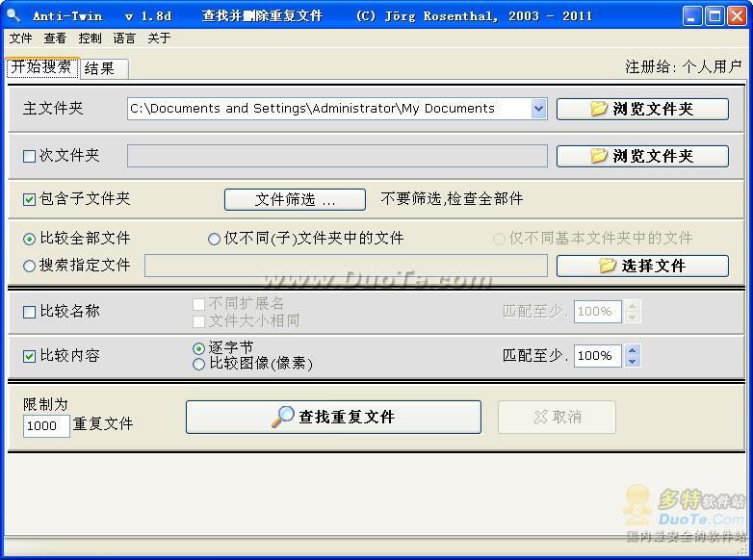
Task: Open the 语言 menu
Action: click(124, 38)
